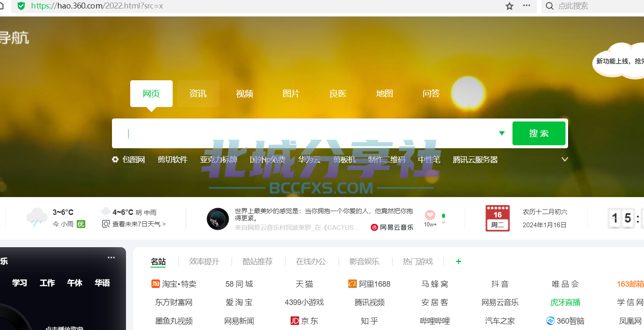Click the gear icon beside 包图网
Viewport: 644px width, 330px height.
[115, 160]
